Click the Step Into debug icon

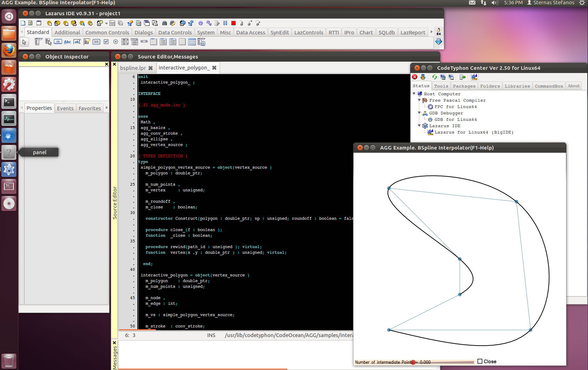(x=241, y=23)
